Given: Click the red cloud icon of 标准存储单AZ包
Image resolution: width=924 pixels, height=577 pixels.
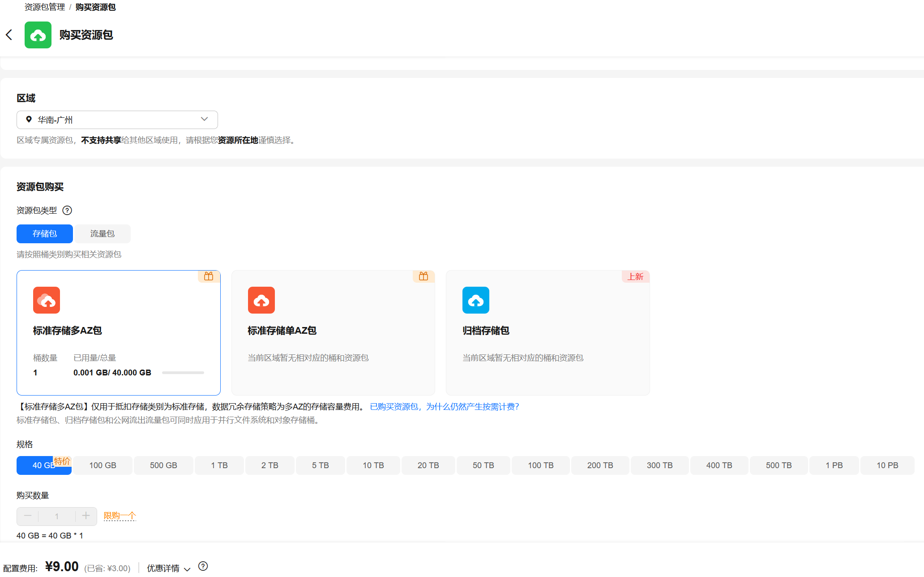Looking at the screenshot, I should (x=261, y=300).
